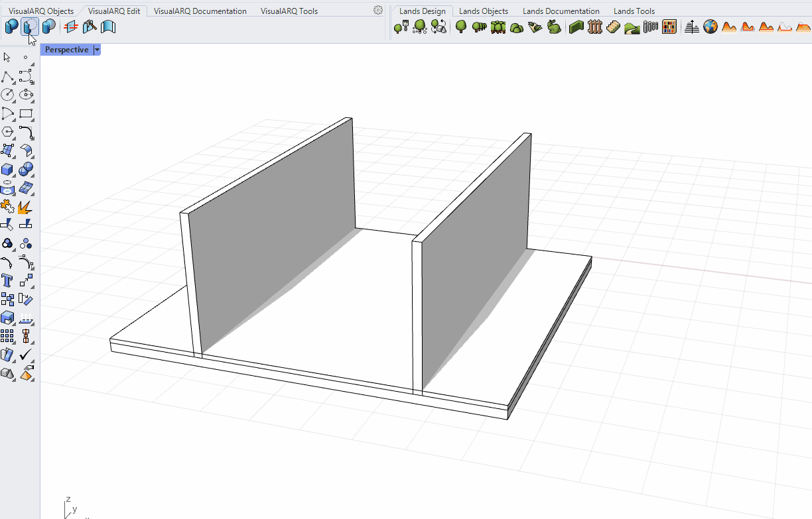The image size is (812, 519).
Task: Select the Rectangle tool
Action: point(26,113)
